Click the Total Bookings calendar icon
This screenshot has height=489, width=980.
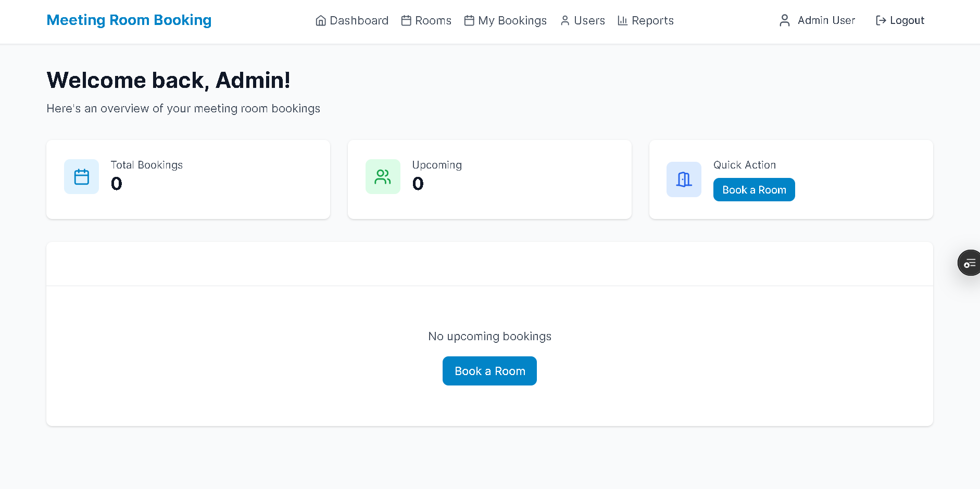[82, 177]
